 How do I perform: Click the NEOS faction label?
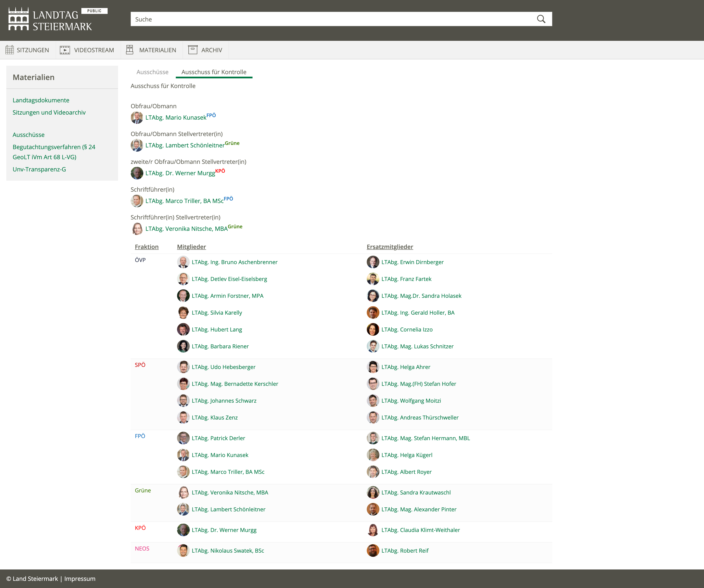[x=142, y=548]
